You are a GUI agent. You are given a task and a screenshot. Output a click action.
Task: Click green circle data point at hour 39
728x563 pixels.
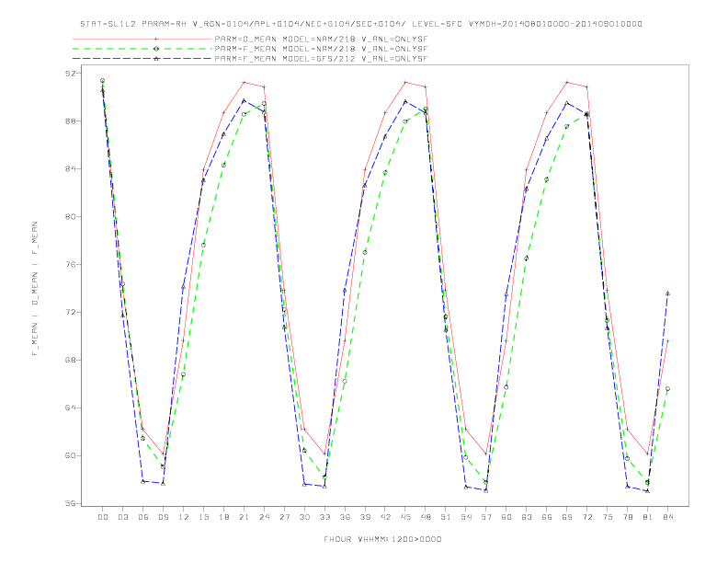[365, 252]
